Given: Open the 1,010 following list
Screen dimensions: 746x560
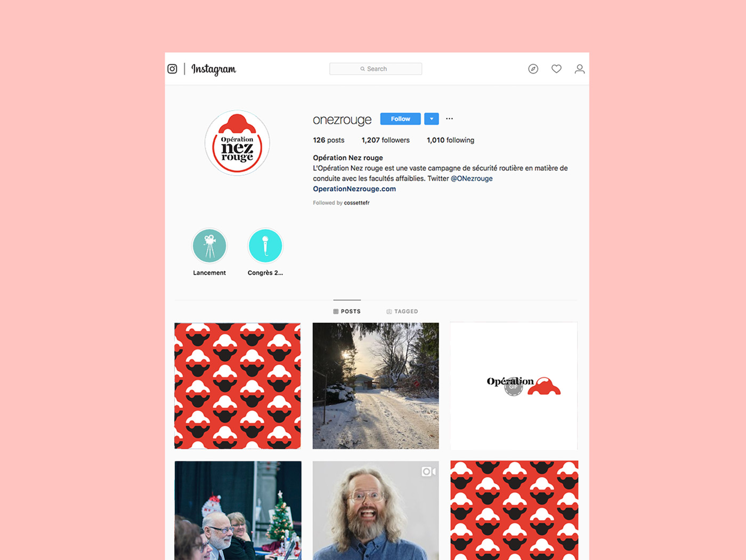Looking at the screenshot, I should click(x=450, y=140).
